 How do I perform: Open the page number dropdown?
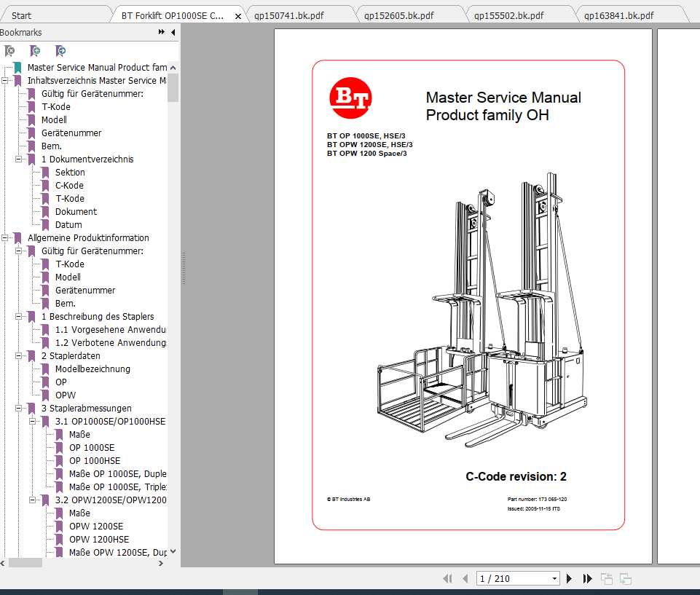pyautogui.click(x=554, y=578)
